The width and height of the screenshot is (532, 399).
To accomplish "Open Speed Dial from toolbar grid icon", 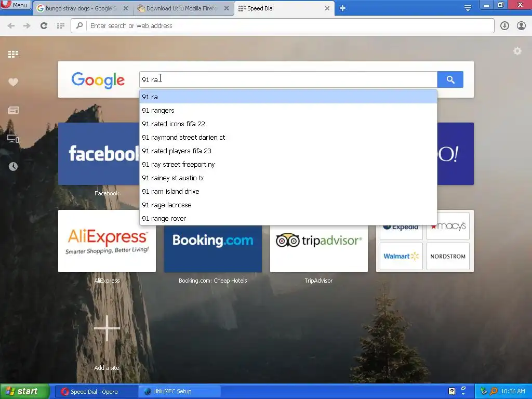I will 61,26.
